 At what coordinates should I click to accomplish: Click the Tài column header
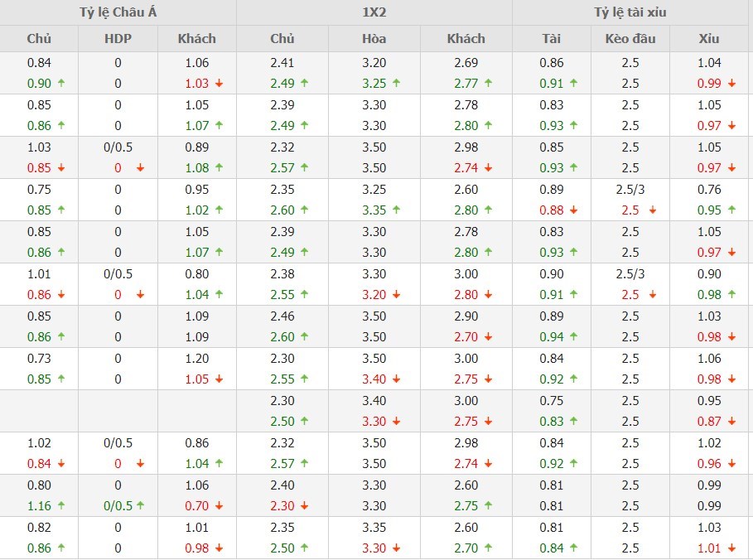(551, 38)
